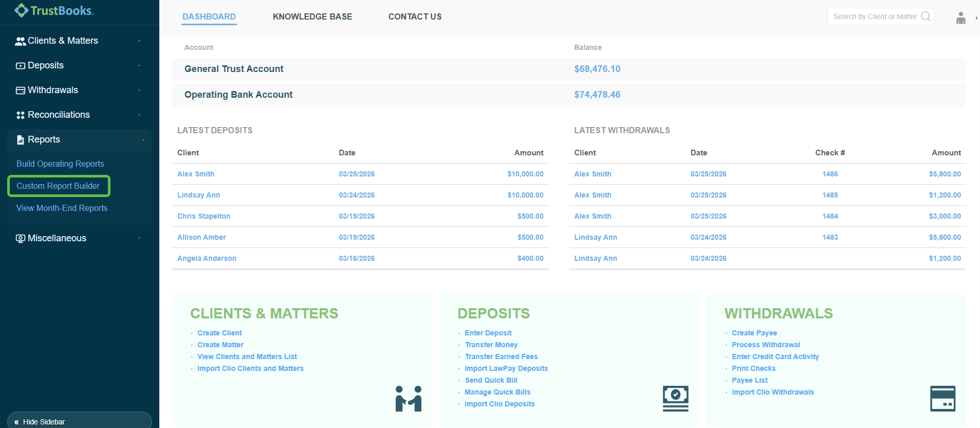Click check number 1486
This screenshot has height=428, width=980.
[x=830, y=174]
